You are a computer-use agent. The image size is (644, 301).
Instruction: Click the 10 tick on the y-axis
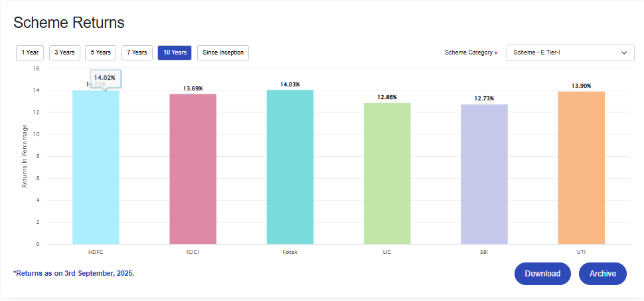pos(36,134)
